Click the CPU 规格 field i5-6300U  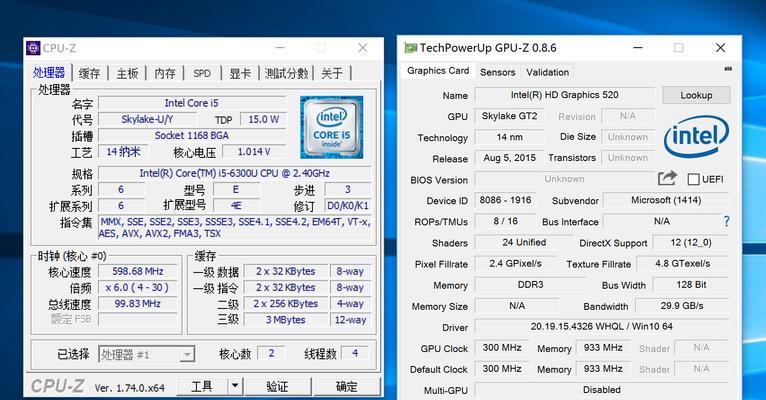coord(234,173)
